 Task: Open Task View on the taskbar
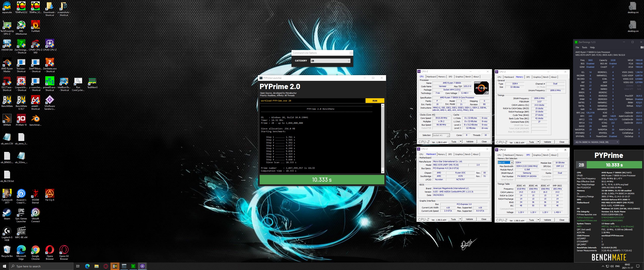tap(78, 266)
